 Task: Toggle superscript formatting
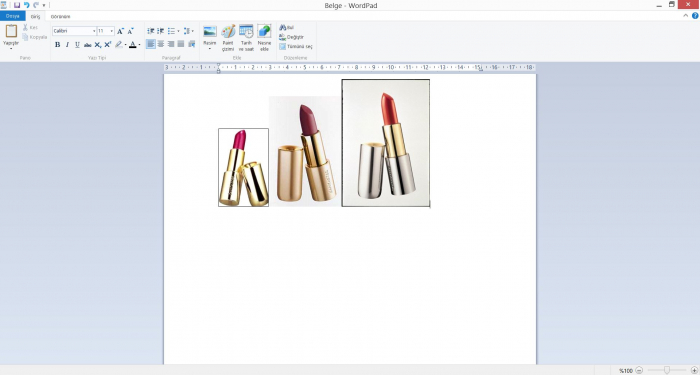pos(108,45)
